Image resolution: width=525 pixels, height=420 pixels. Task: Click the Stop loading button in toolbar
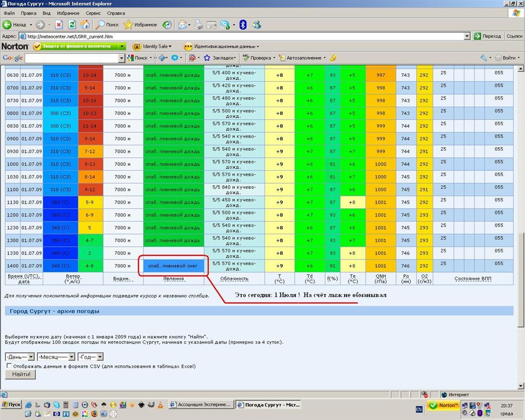59,24
